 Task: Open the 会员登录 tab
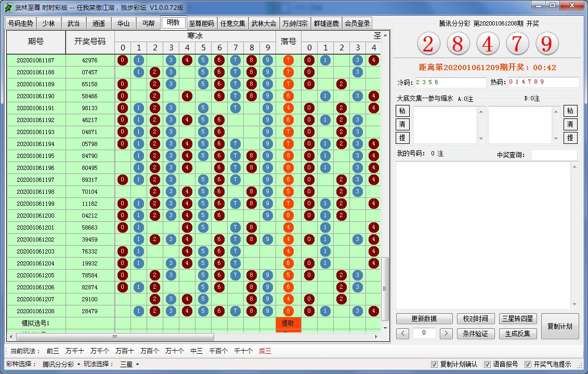pos(357,23)
